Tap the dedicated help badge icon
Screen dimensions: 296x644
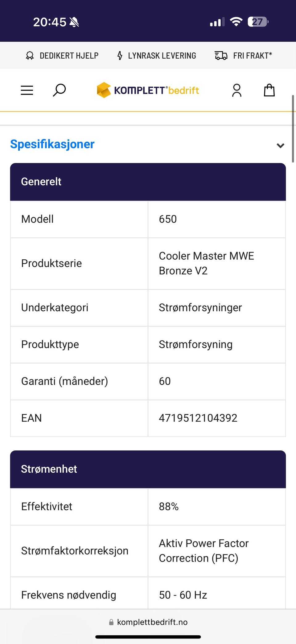[30, 56]
